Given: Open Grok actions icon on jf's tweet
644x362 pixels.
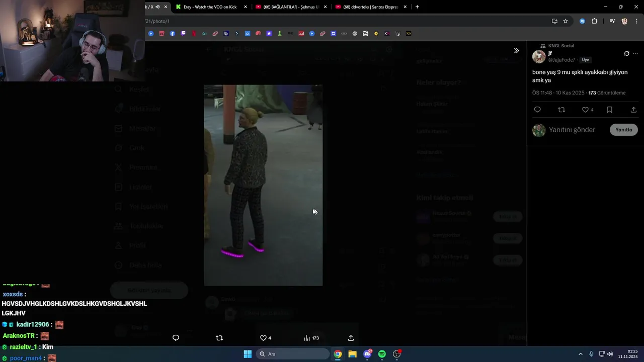Looking at the screenshot, I should [x=626, y=53].
